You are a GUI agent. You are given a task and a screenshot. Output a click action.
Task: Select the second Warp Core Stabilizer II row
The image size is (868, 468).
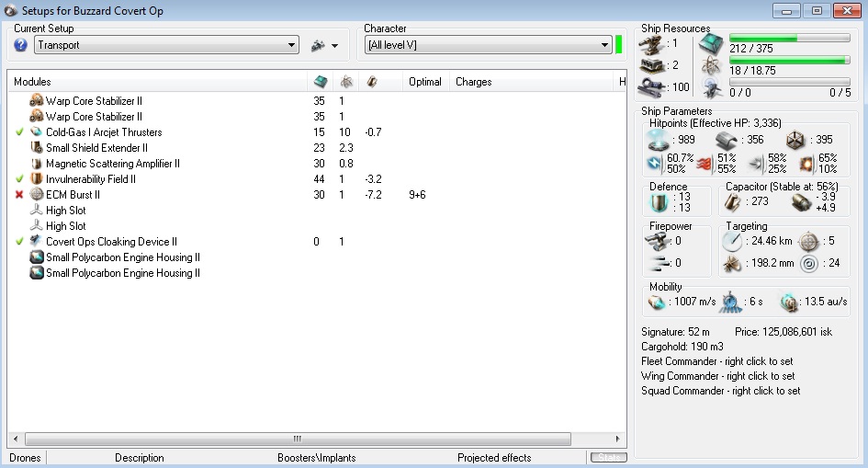pos(317,116)
